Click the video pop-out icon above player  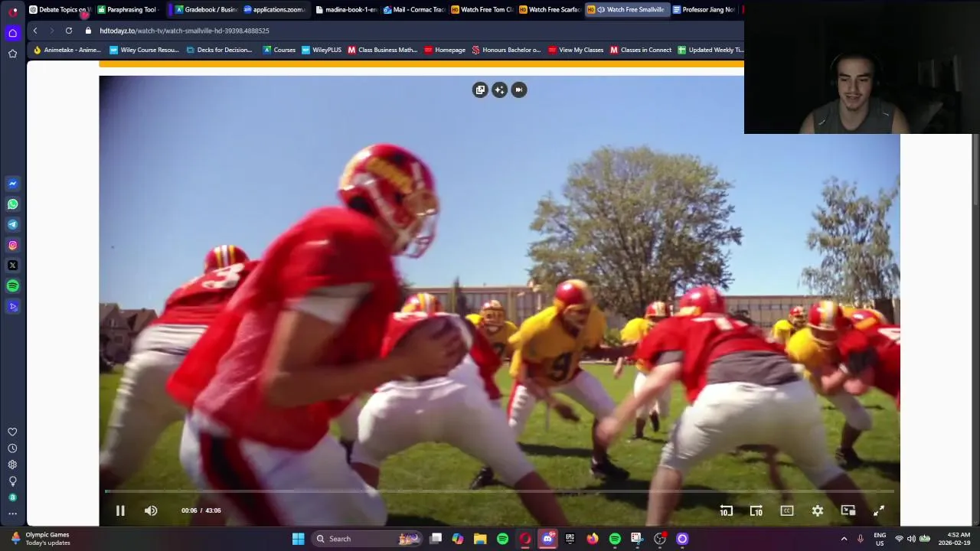[480, 90]
